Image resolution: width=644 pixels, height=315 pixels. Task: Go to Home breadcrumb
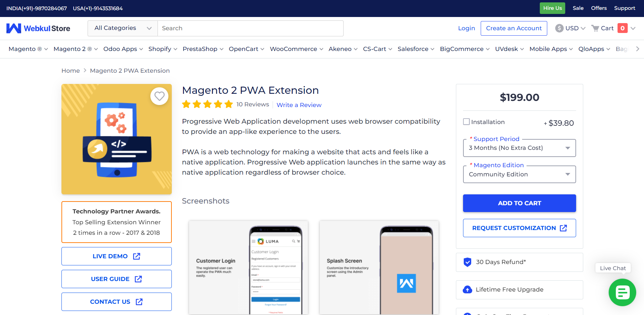[71, 71]
